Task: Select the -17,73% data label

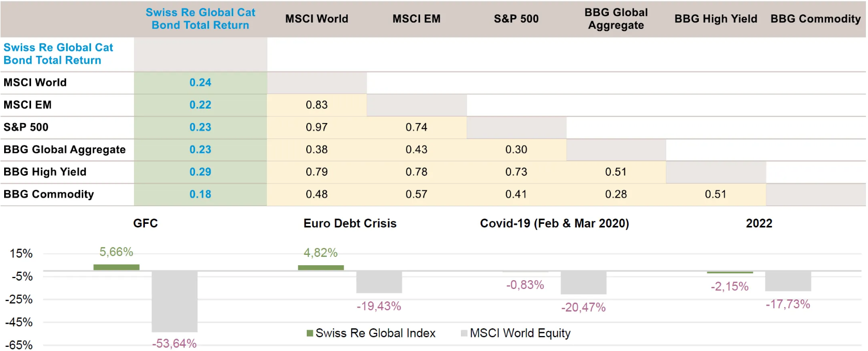Action: [x=788, y=304]
